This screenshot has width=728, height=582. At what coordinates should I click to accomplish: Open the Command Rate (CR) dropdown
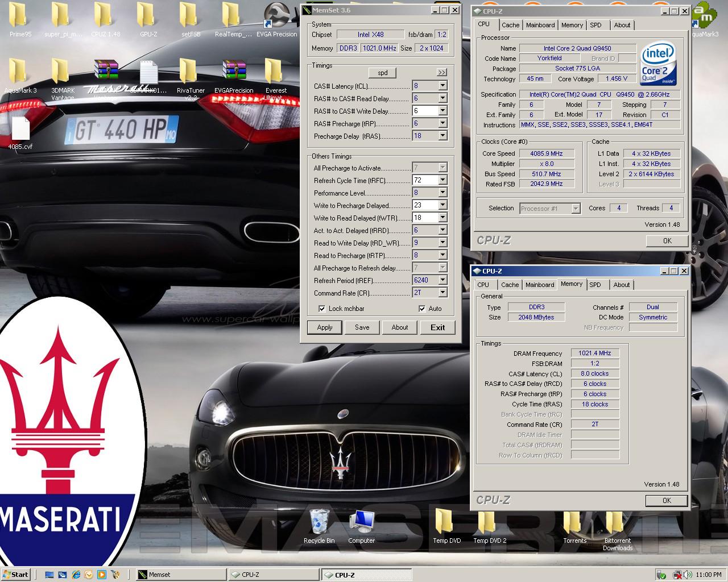pos(442,293)
